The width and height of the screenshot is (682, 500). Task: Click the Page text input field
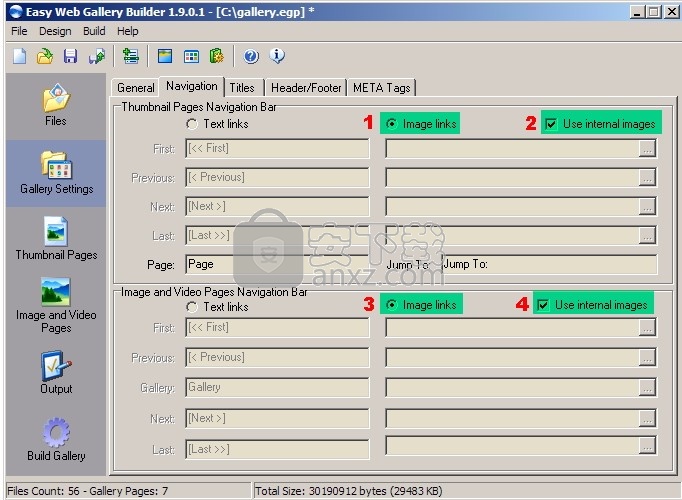click(277, 264)
